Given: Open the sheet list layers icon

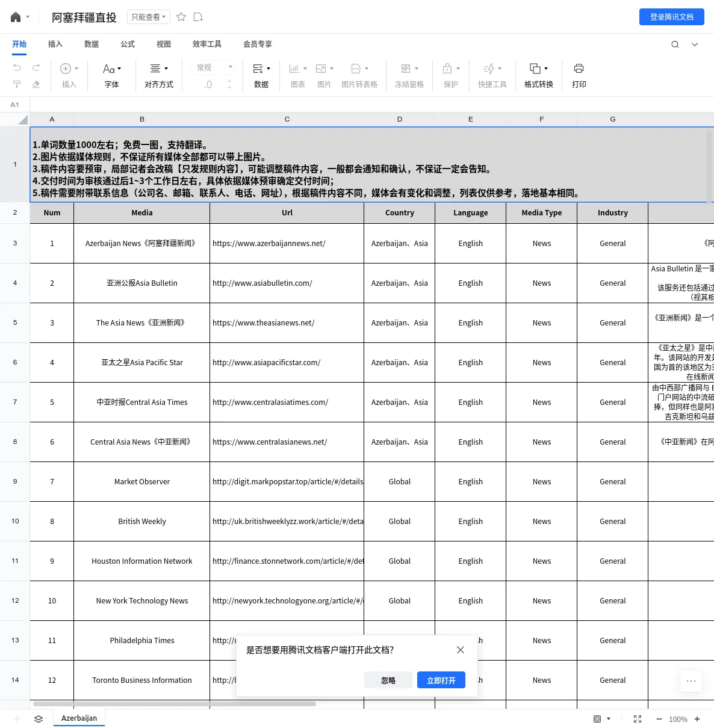Looking at the screenshot, I should tap(39, 719).
